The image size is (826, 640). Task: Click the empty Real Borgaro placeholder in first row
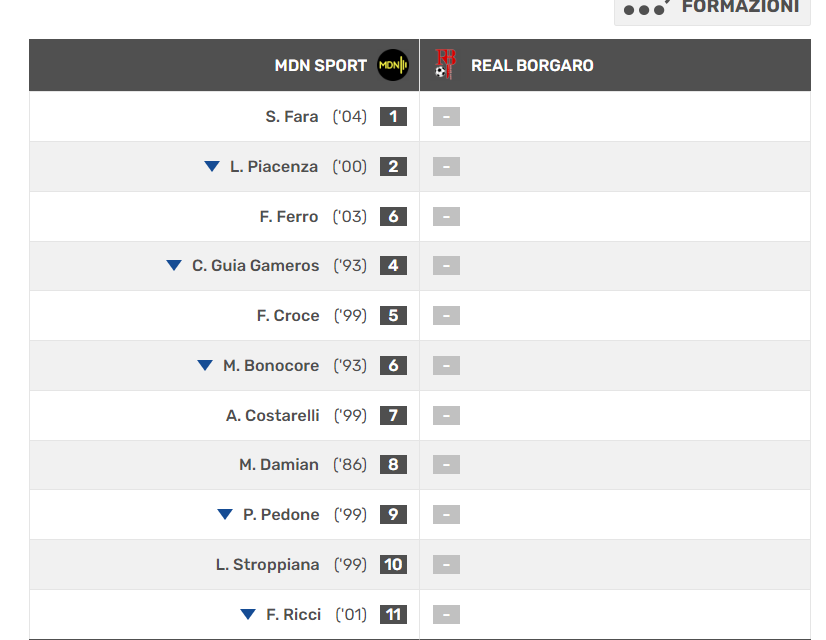[446, 117]
